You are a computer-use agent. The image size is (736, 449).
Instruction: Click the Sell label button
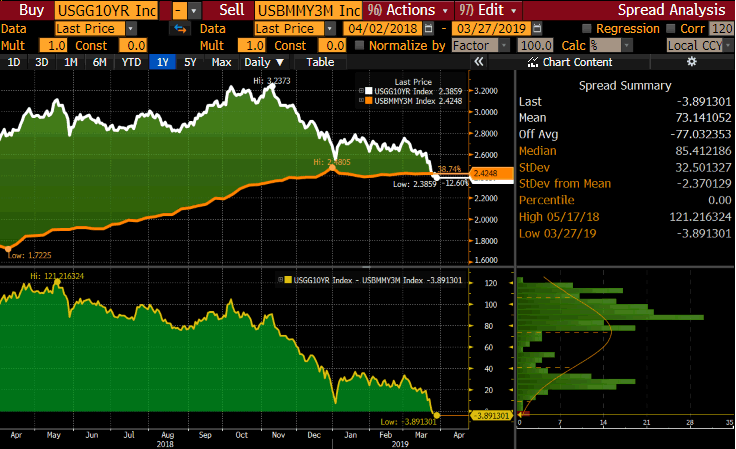(230, 10)
